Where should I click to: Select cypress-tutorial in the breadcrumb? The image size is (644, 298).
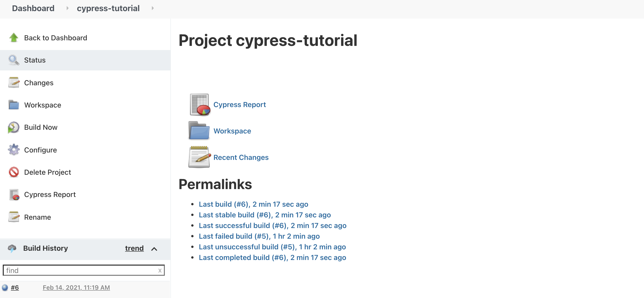108,8
